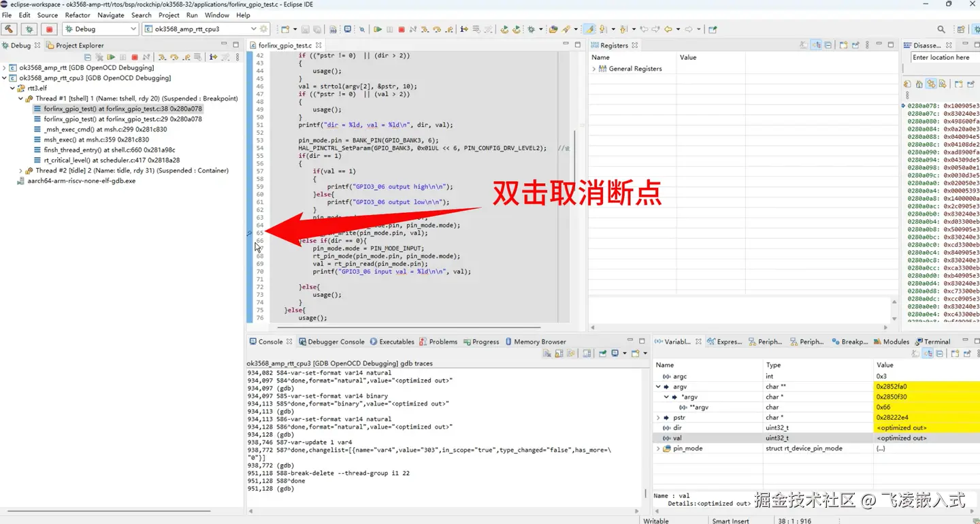Click the Search magnifier icon

(x=941, y=29)
